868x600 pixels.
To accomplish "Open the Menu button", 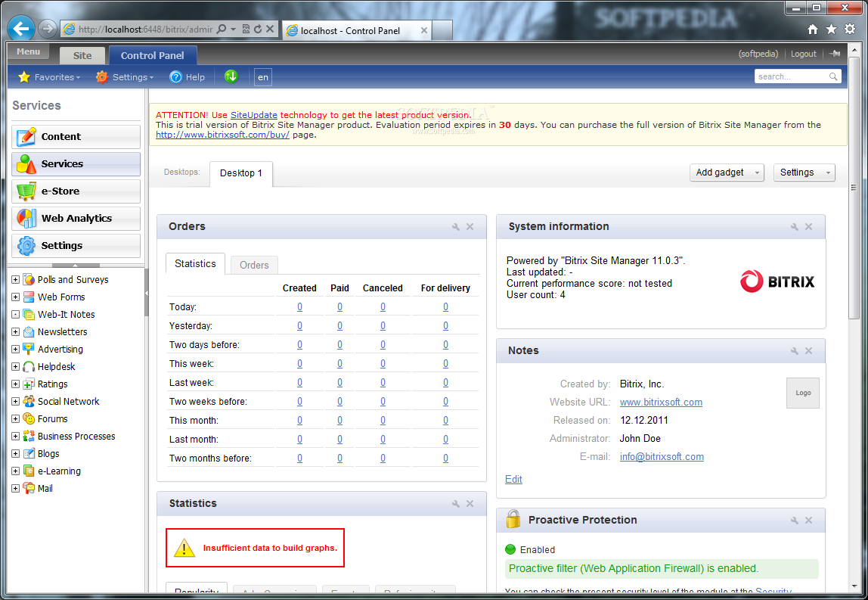I will point(28,51).
